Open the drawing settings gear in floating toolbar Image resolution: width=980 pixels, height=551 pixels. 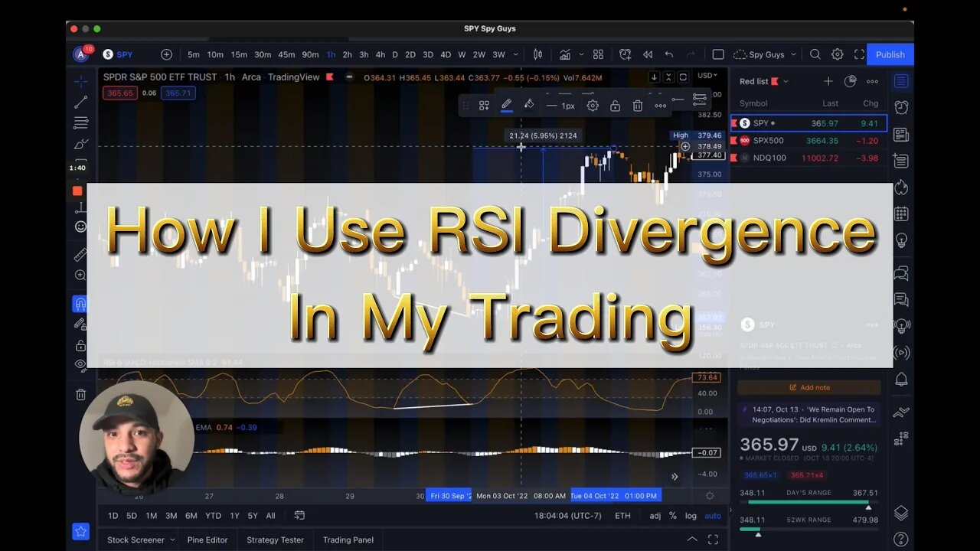point(593,106)
